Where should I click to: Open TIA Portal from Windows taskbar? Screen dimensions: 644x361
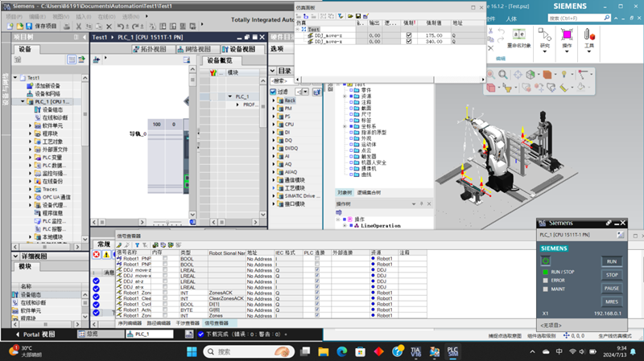coord(415,351)
